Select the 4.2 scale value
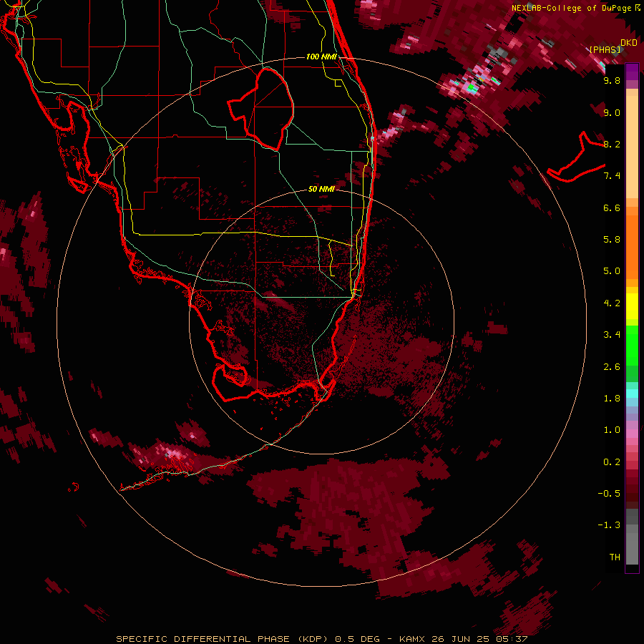644x644 pixels. tap(612, 303)
